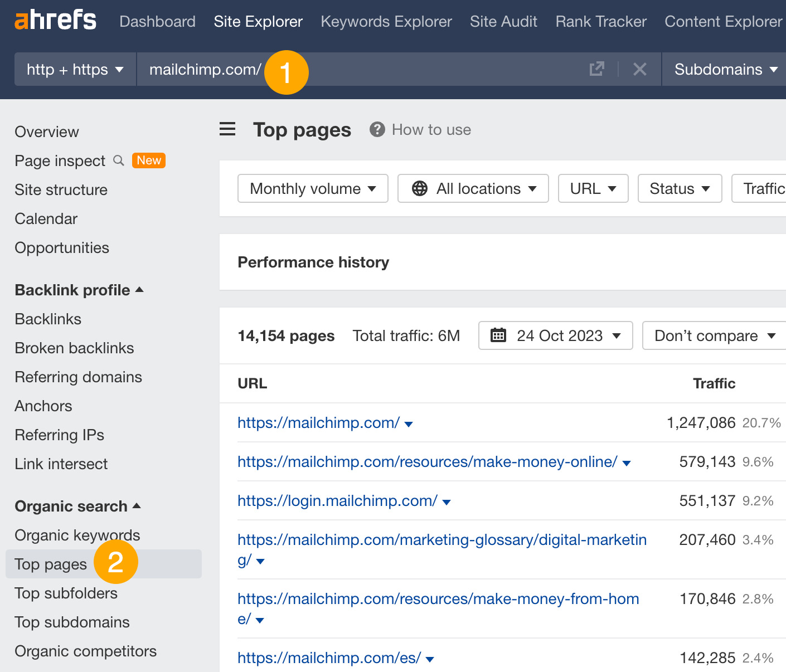Click the mailchimp.com search input field
The height and width of the screenshot is (672, 786).
pos(206,69)
